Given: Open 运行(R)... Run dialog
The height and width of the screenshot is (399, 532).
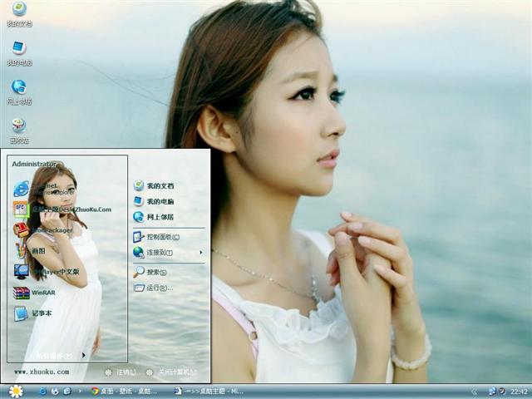Looking at the screenshot, I should pyautogui.click(x=153, y=288).
